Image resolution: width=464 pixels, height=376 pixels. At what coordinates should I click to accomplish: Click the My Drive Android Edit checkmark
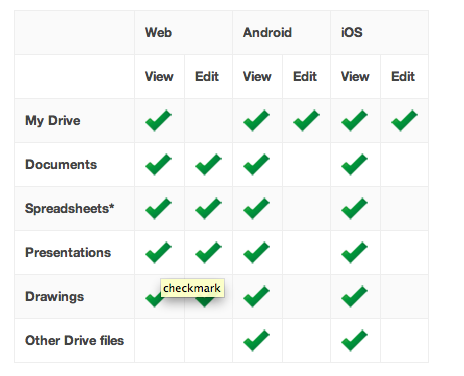(x=307, y=120)
